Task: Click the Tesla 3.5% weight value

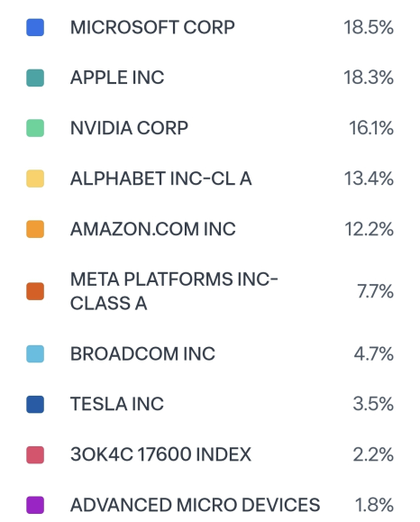Action: (373, 404)
